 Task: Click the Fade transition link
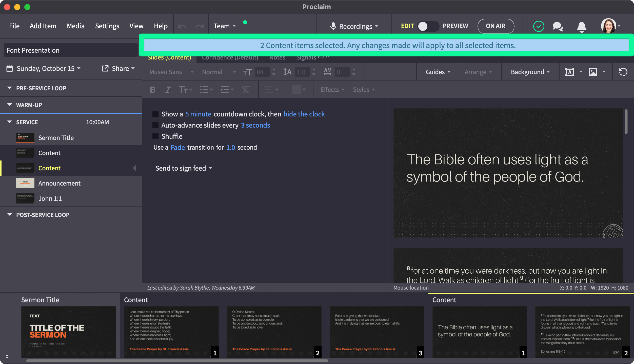click(177, 147)
